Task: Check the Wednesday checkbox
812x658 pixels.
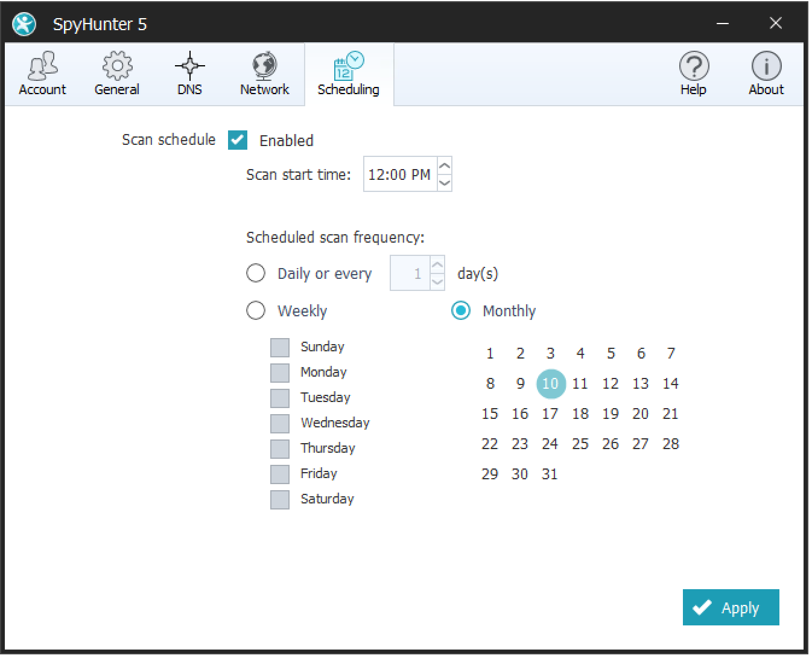Action: pos(280,424)
